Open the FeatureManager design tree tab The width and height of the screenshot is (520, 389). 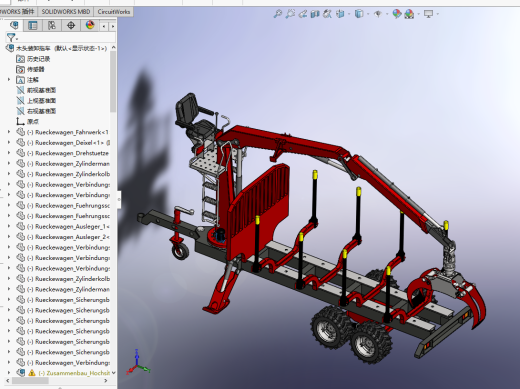click(x=14, y=25)
